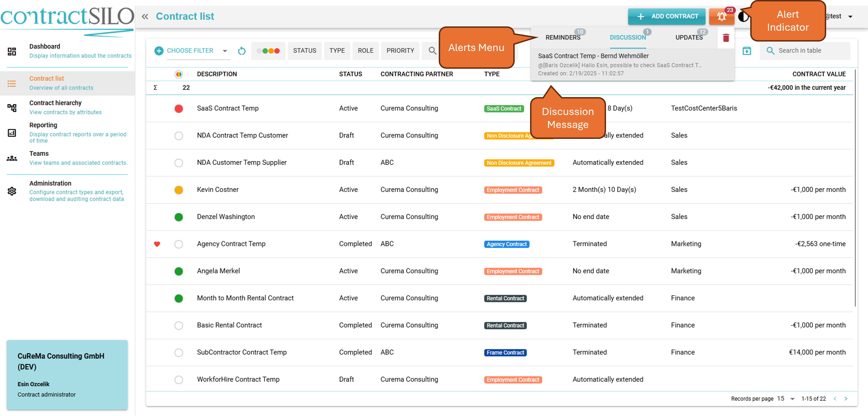Click the refresh filter icon
Image resolution: width=868 pixels, height=416 pixels.
pos(242,51)
